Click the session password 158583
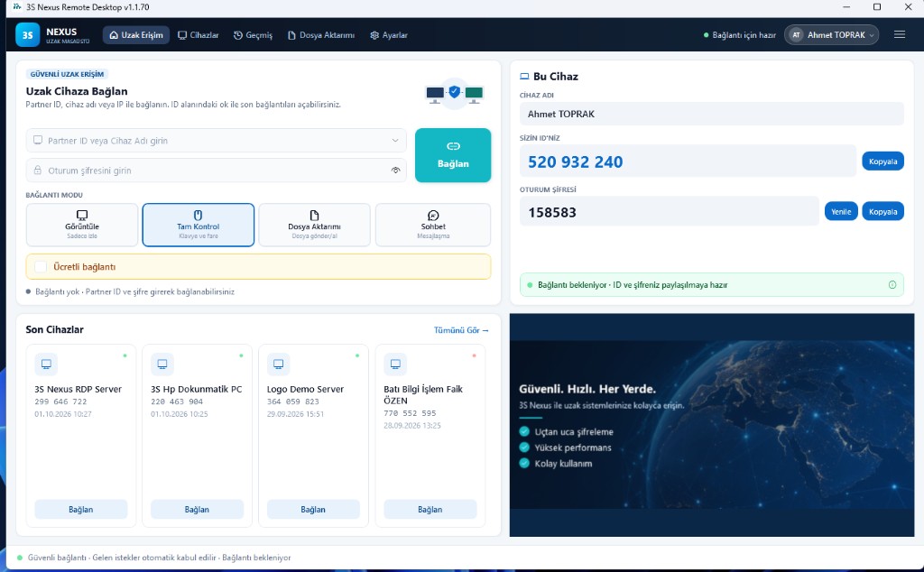Image resolution: width=924 pixels, height=572 pixels. 552,212
